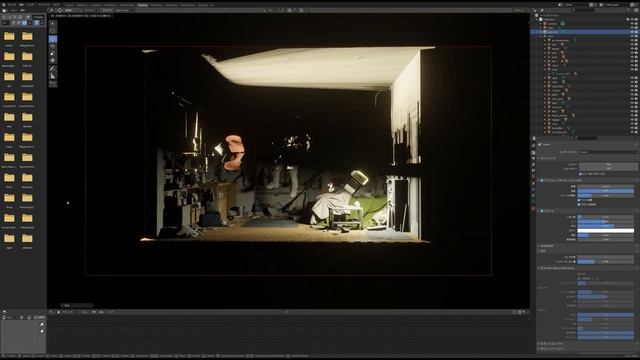Go to parent directory in file browser

[14, 17]
